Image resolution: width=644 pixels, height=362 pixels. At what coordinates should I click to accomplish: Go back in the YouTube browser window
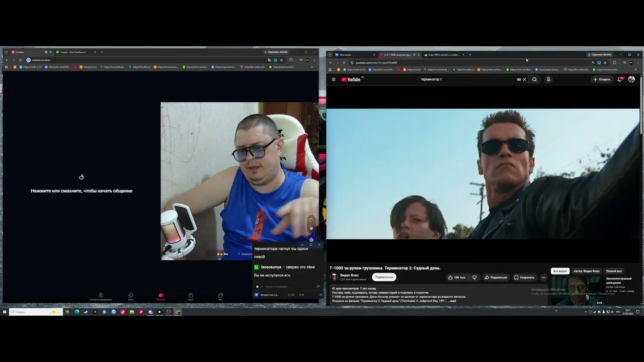click(x=331, y=63)
